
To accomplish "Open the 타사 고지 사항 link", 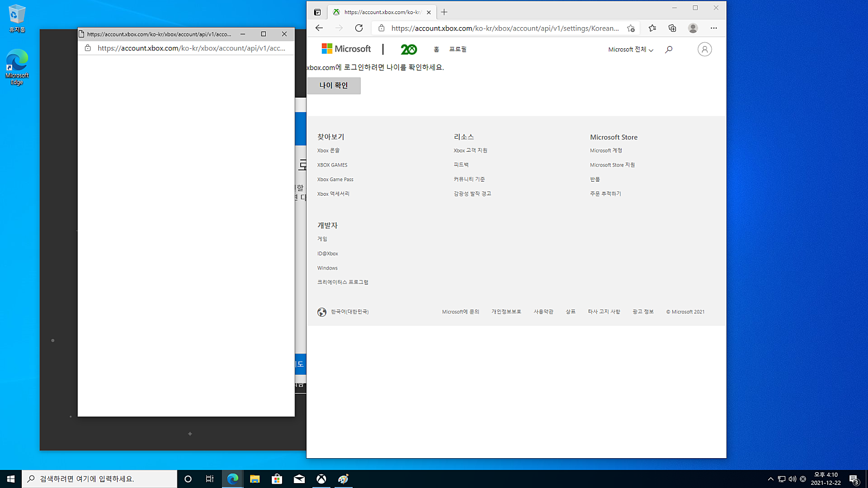I will click(x=604, y=312).
